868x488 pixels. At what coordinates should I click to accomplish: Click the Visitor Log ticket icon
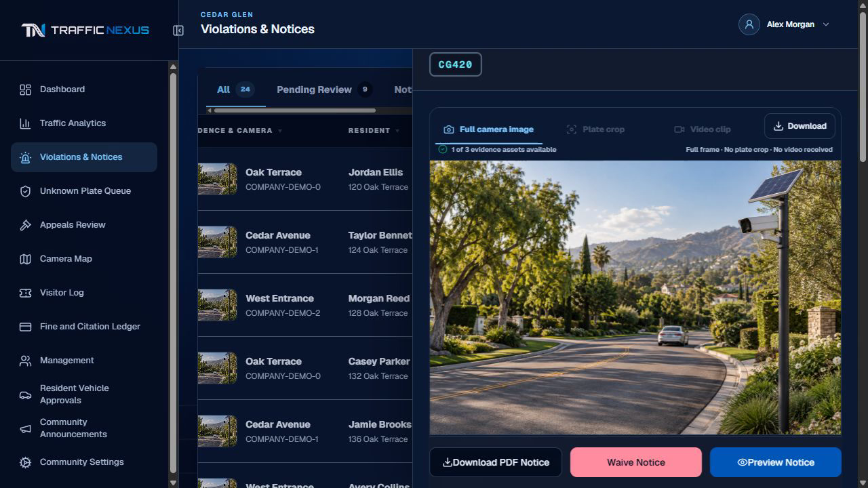pos(25,293)
